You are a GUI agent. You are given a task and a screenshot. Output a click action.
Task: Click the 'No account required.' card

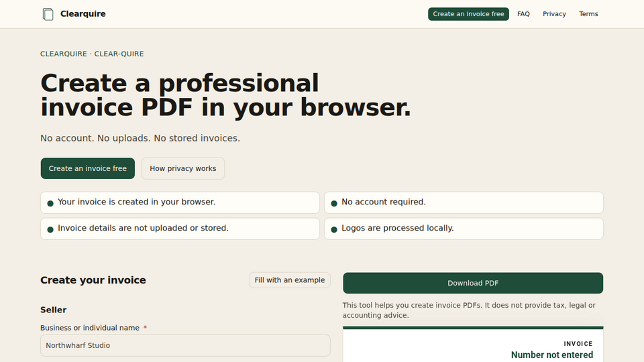click(464, 202)
